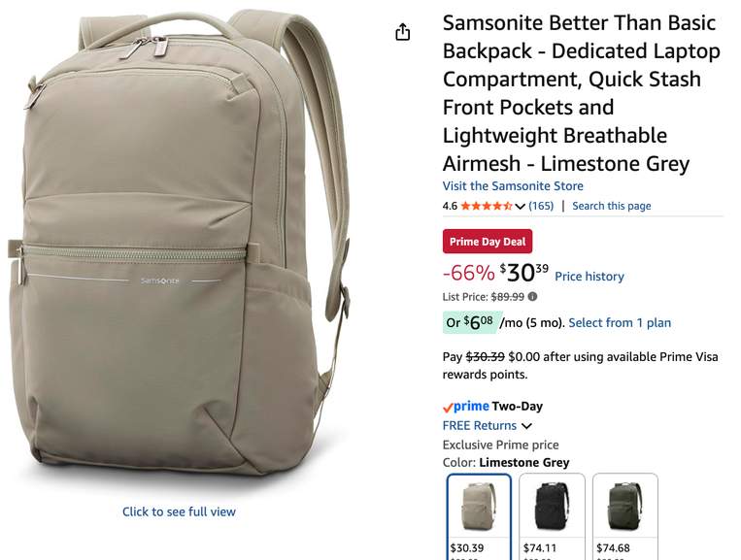Visit the Samsonite Store link
The image size is (741, 560).
coord(513,186)
